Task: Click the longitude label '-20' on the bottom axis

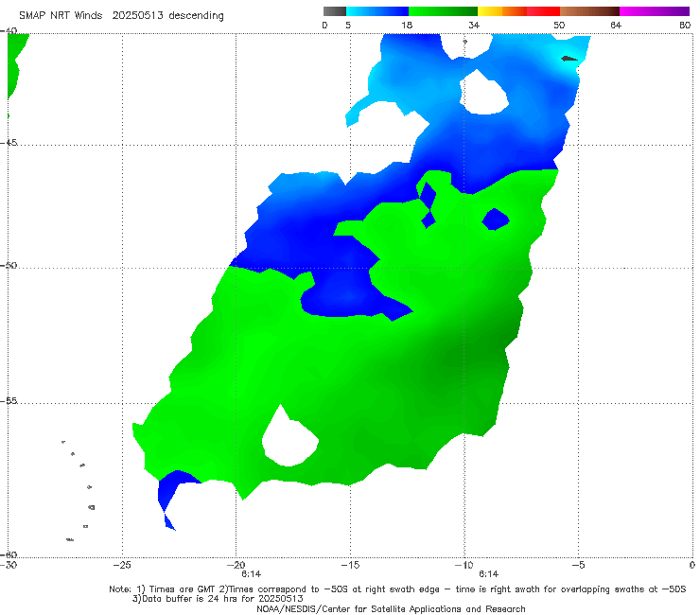Action: click(x=236, y=565)
